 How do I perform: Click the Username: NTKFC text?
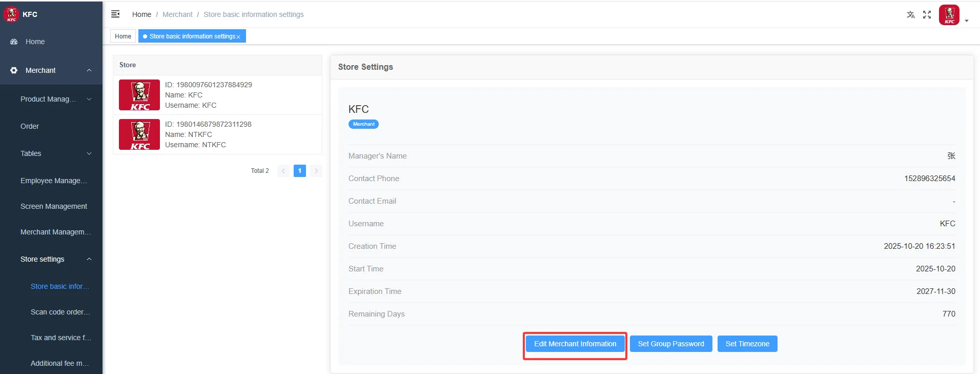point(195,145)
